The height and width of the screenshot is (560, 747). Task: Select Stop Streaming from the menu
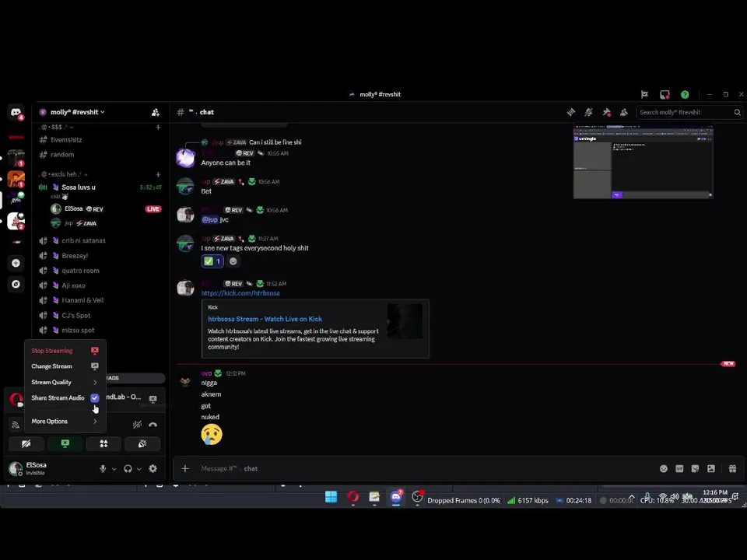coord(65,351)
